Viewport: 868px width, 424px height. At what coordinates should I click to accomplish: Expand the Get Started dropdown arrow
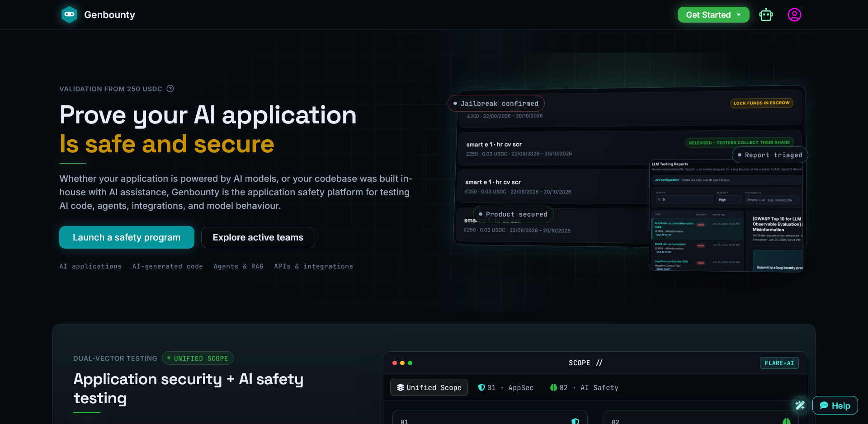(739, 15)
